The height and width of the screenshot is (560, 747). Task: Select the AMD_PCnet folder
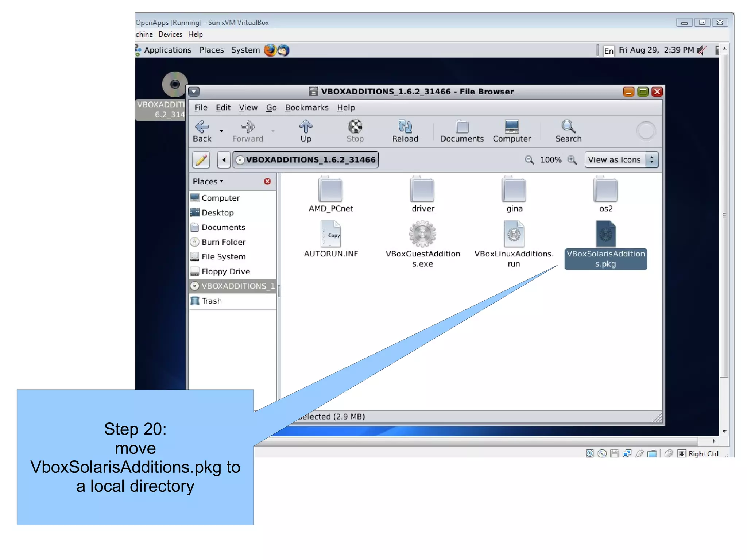[x=330, y=194]
